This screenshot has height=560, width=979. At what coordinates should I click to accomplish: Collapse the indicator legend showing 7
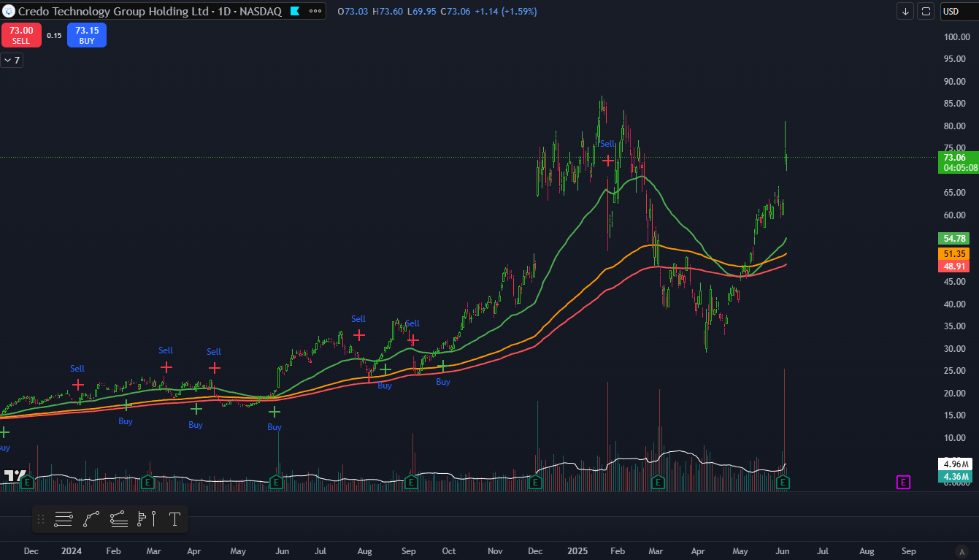[12, 60]
